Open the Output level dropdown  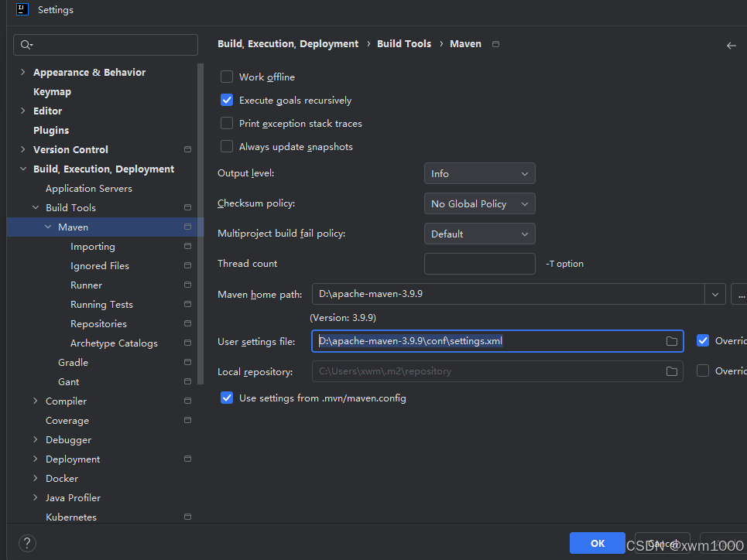[479, 173]
